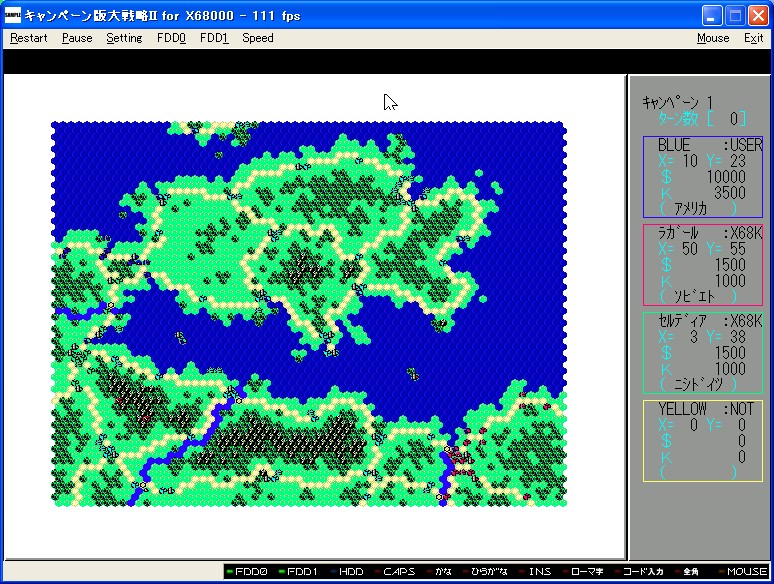
Task: Click the FDD1 status indicator
Action: click(299, 571)
